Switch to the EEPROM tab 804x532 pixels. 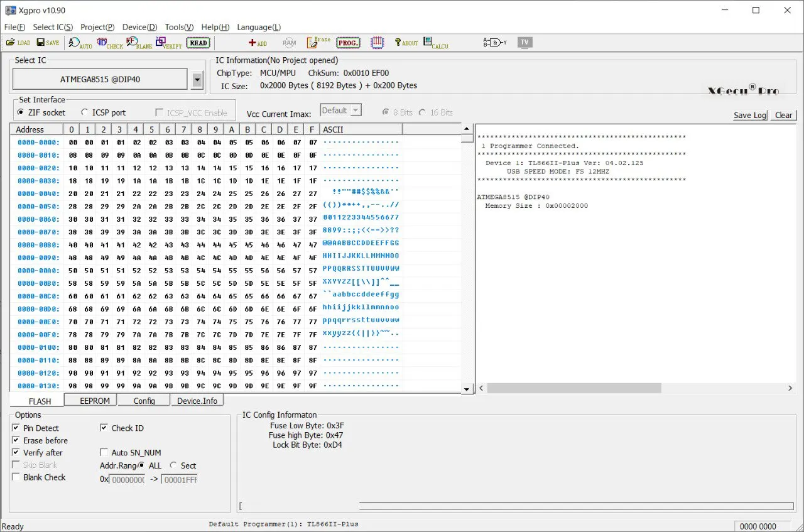[x=95, y=401]
